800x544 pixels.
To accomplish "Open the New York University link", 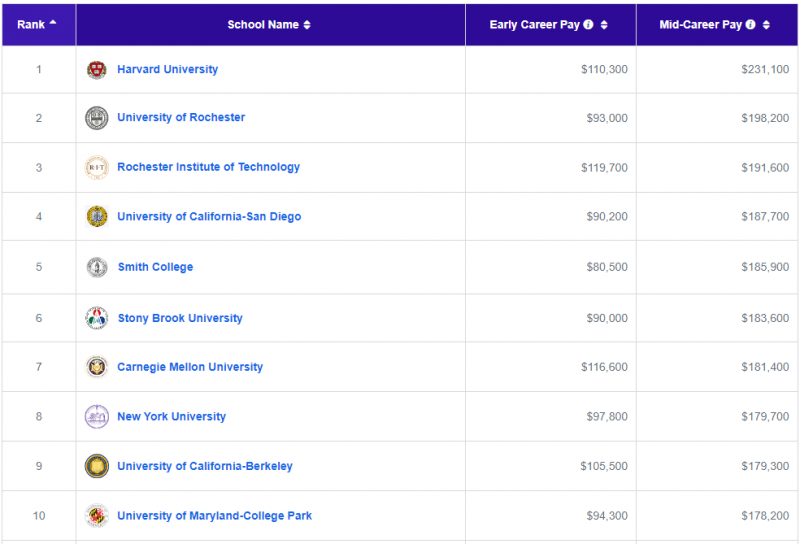I will click(x=171, y=416).
